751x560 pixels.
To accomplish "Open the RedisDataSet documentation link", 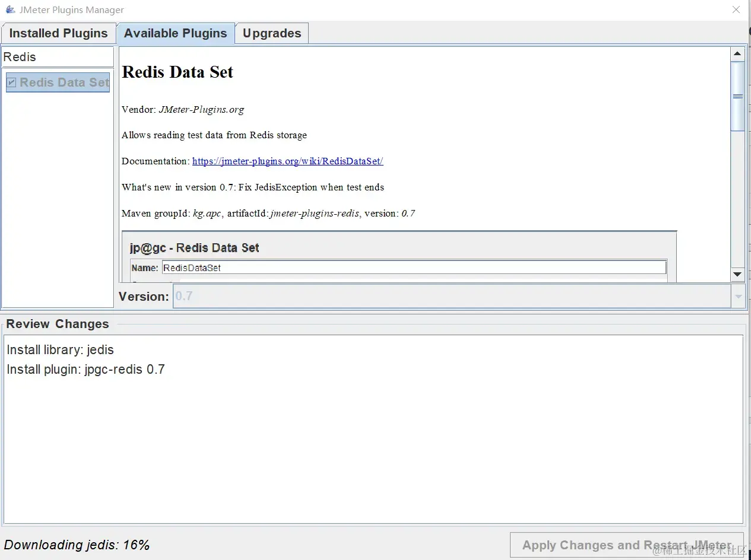I will point(287,161).
